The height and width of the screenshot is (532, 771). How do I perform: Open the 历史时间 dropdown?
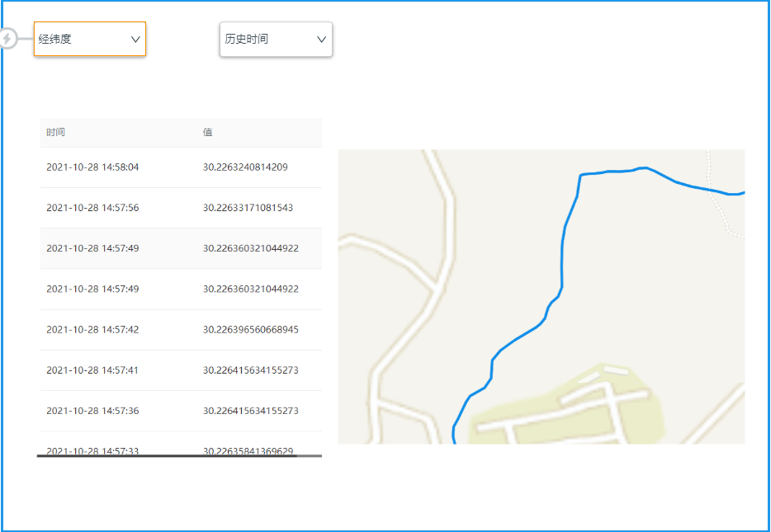[x=276, y=40]
